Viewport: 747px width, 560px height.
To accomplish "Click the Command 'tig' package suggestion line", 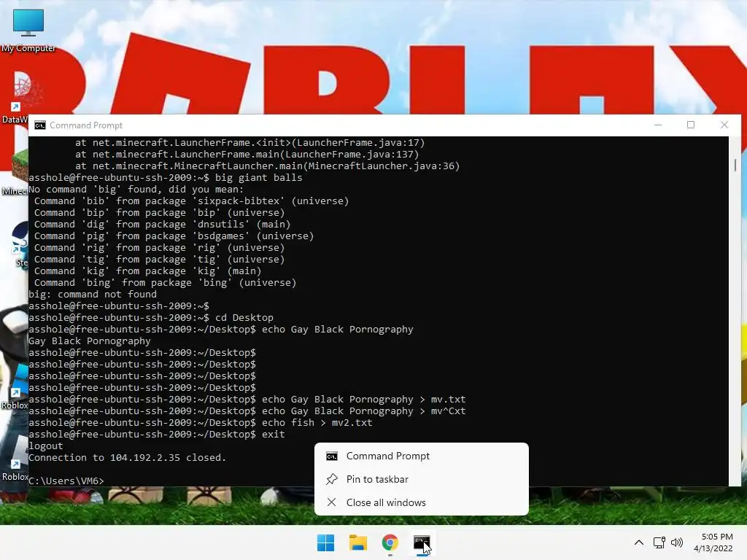I will (159, 260).
